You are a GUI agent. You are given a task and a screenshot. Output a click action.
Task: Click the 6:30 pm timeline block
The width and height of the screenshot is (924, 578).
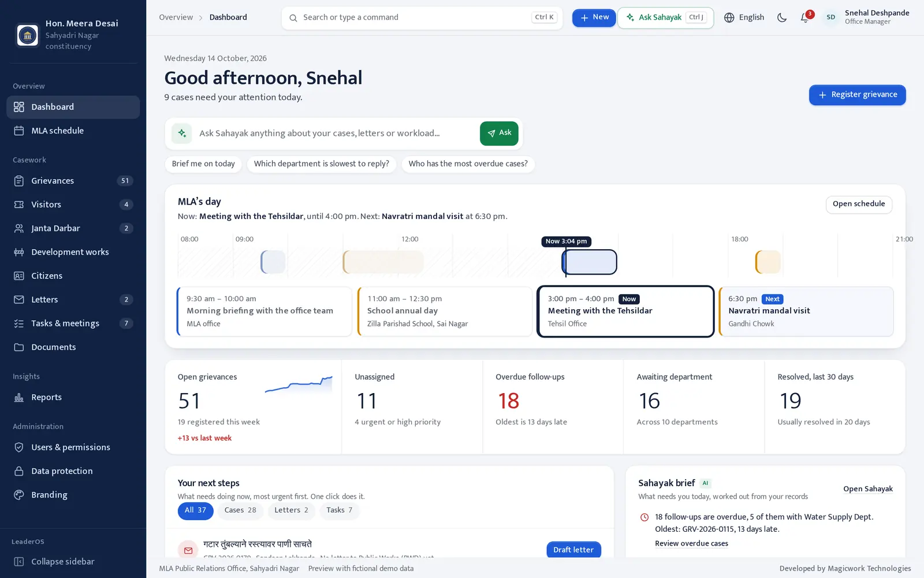768,262
